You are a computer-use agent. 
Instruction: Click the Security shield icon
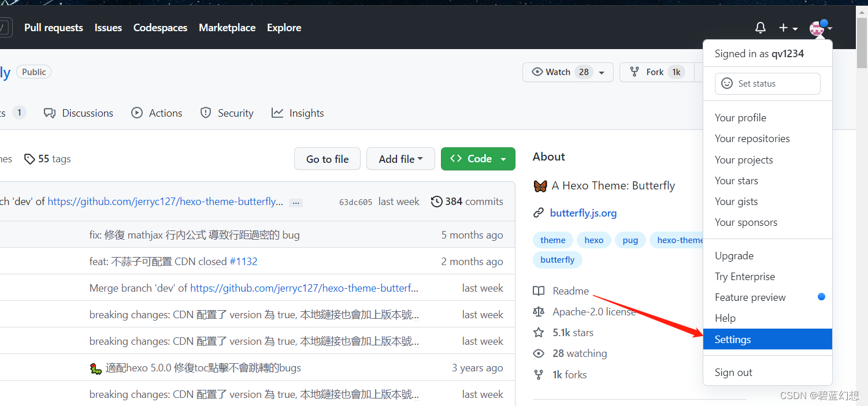(x=206, y=113)
